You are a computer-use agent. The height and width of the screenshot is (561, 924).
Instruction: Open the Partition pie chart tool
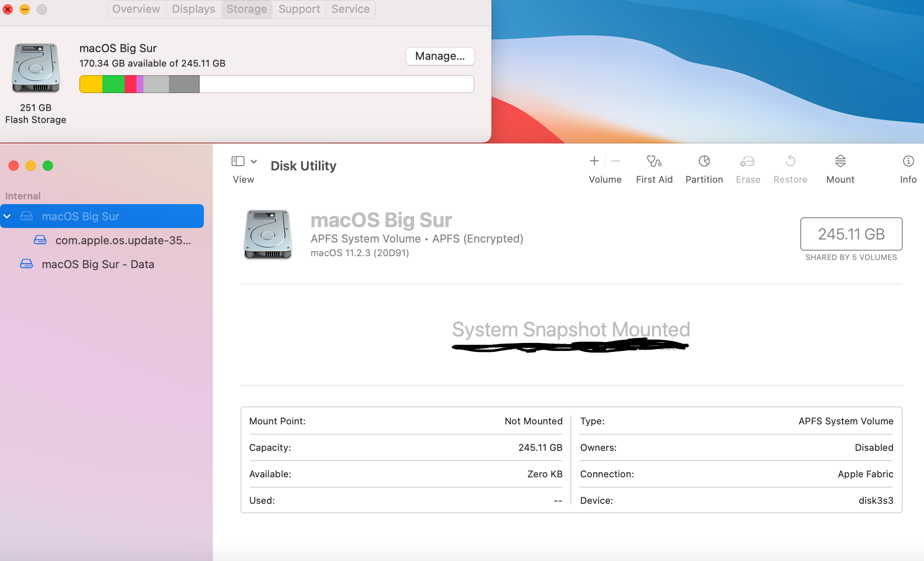coord(704,161)
